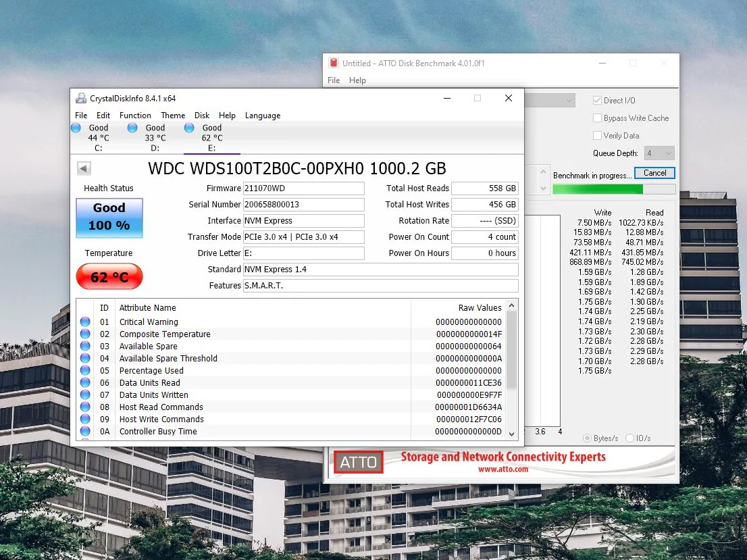
Task: Enable Verify Data checkbox in ATTO
Action: tap(597, 136)
